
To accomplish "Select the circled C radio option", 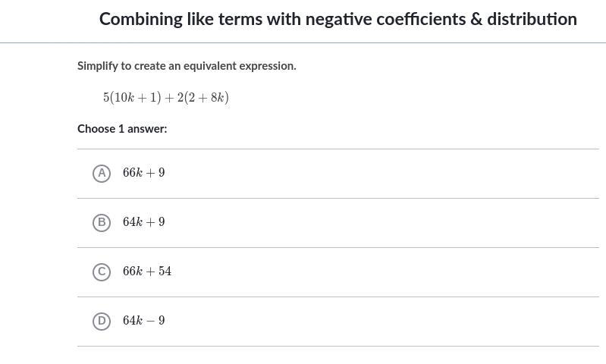I will pos(102,271).
